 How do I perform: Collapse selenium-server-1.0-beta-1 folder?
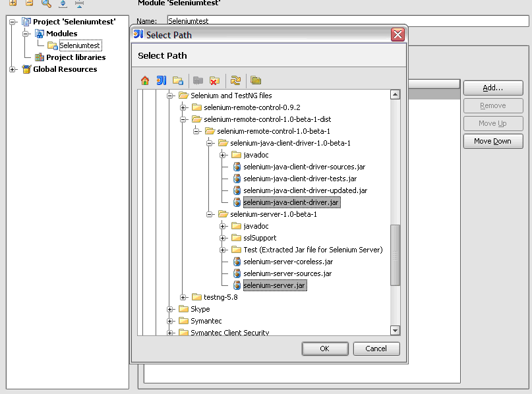(x=210, y=214)
